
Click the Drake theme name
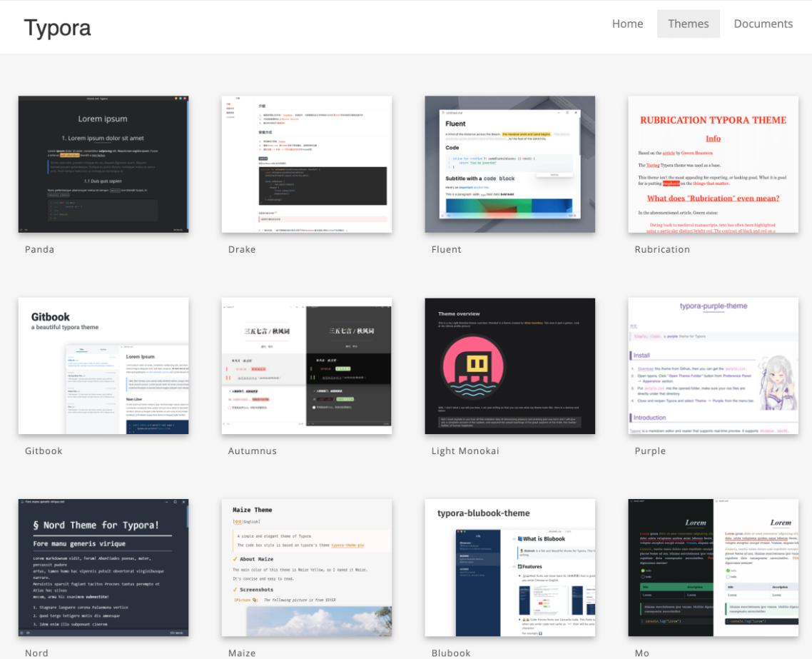242,249
